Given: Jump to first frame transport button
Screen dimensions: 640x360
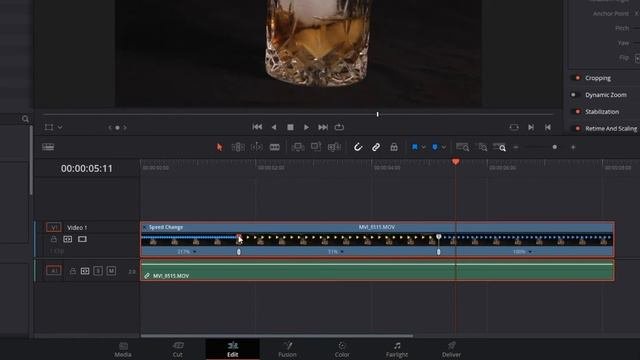Looking at the screenshot, I should click(257, 127).
